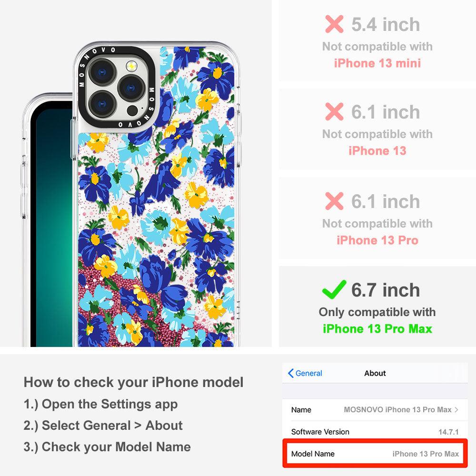
Task: Click the 'How to check your iPhone model' heading
Action: tap(134, 382)
